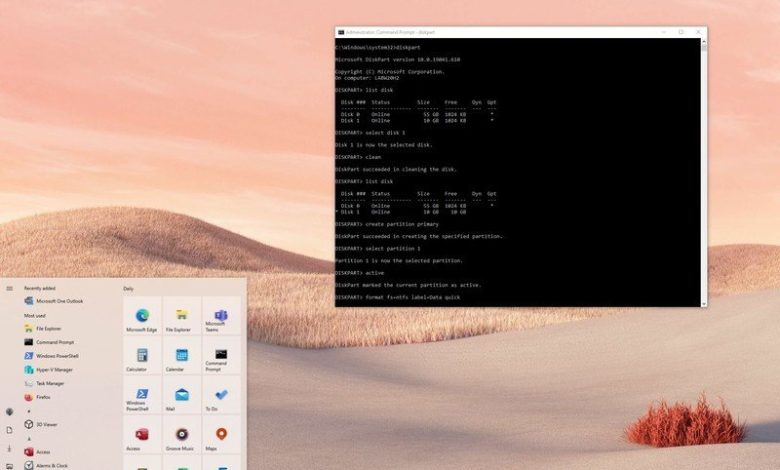Click the Daily tile group header
780x470 pixels.
click(128, 289)
